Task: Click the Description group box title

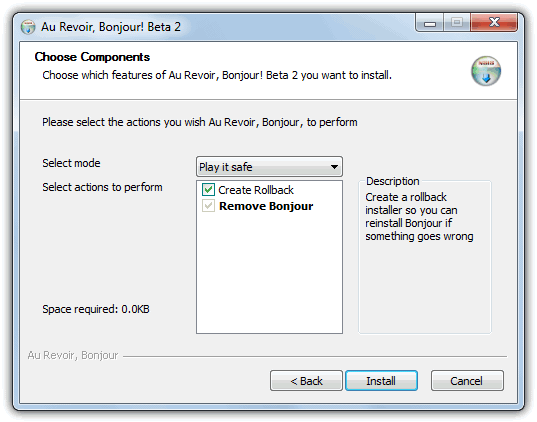Action: [392, 181]
